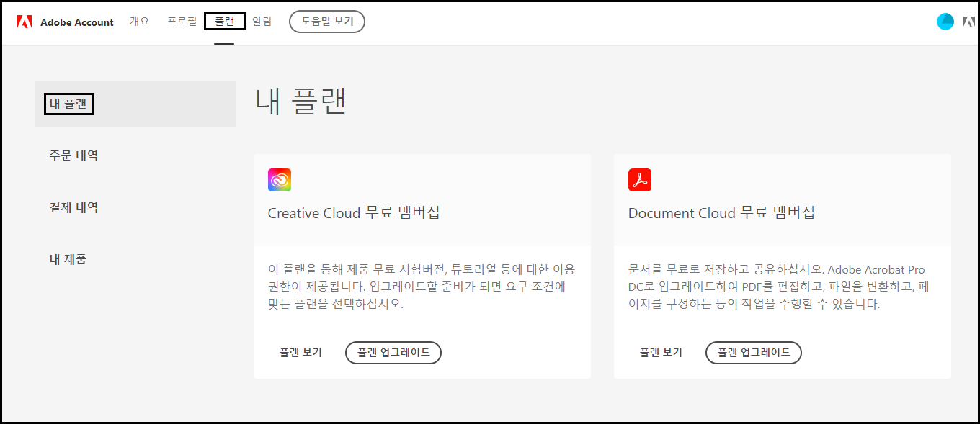Go to the 알림 tab
This screenshot has width=980, height=424.
coord(262,22)
